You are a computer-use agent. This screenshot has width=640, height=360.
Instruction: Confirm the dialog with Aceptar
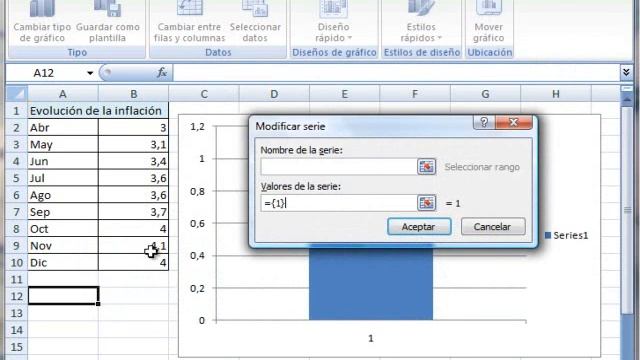tap(419, 227)
